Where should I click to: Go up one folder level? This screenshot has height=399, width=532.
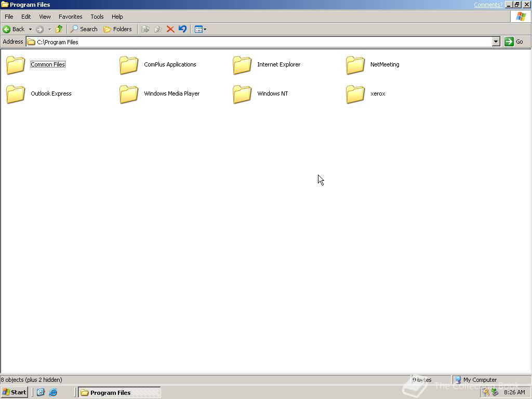59,29
